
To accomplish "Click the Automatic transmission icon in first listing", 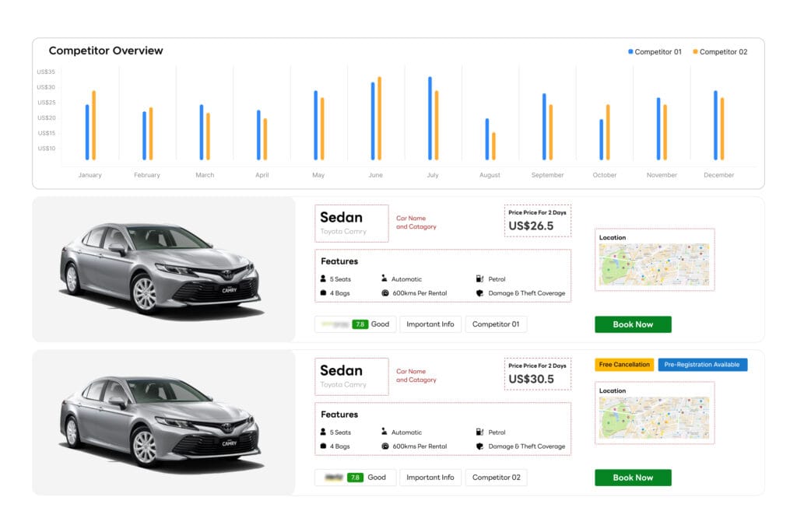I will point(384,278).
